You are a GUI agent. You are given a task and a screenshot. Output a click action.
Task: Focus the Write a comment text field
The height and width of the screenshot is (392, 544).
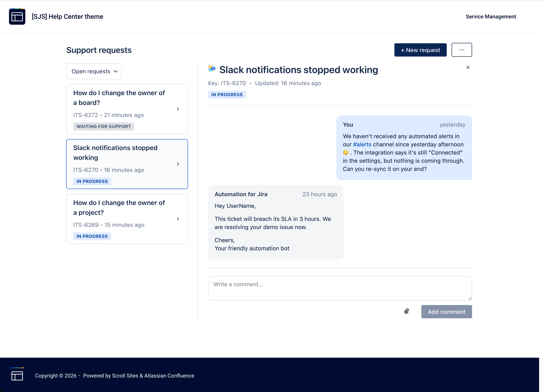[340, 288]
